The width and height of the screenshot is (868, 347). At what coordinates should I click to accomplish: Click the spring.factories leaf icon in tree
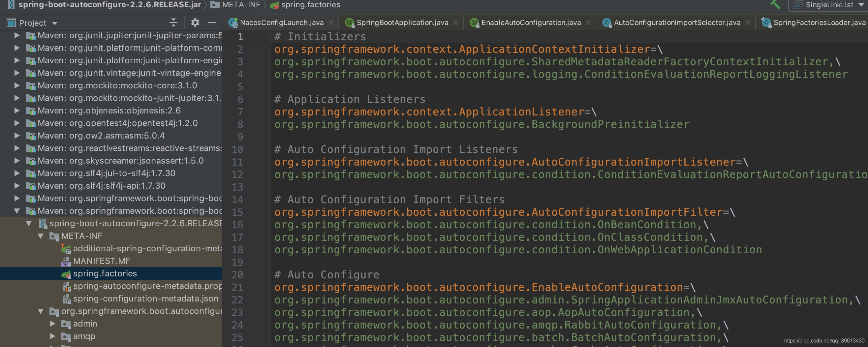coord(66,274)
